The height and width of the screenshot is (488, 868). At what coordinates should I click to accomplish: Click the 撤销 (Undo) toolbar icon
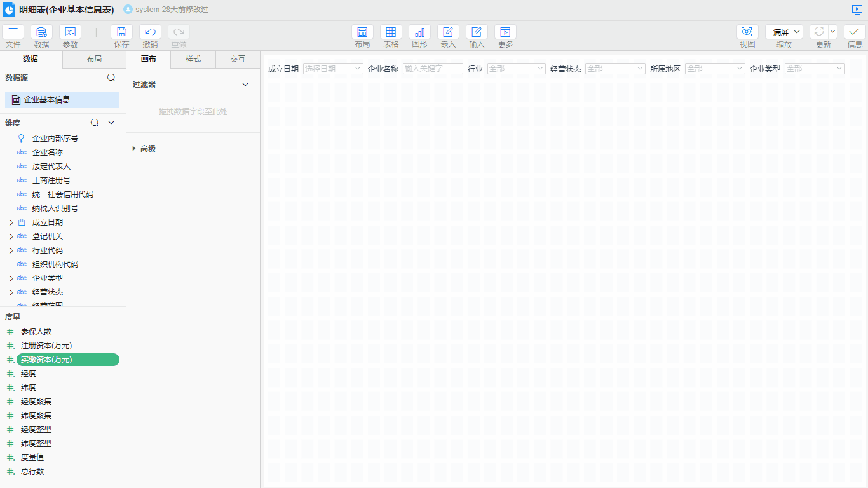pos(150,32)
